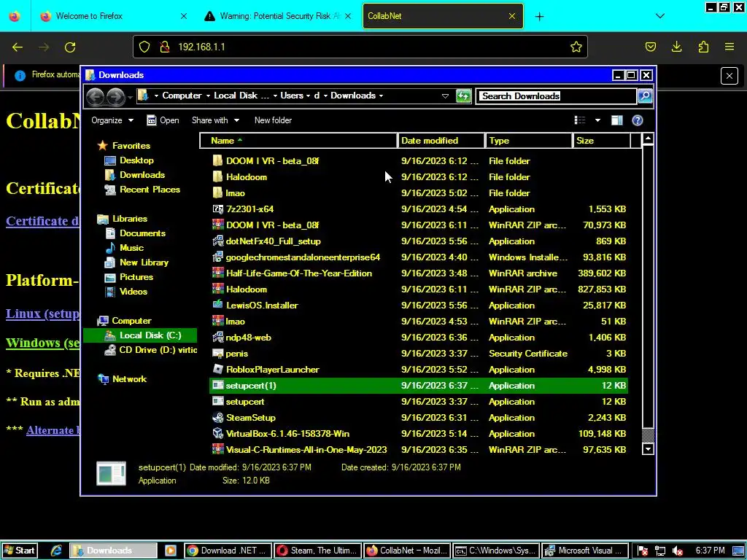
Task: Click shield tracking protection icon
Action: [144, 47]
